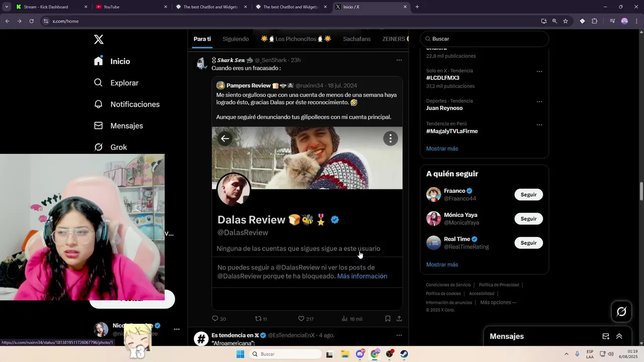
Task: Open Steam from the taskbar
Action: [404, 354]
